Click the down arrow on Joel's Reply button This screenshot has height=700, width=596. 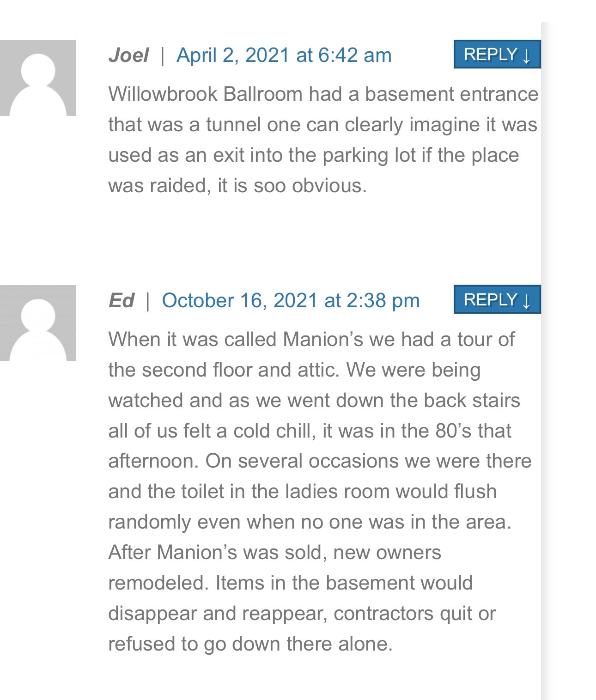[526, 55]
